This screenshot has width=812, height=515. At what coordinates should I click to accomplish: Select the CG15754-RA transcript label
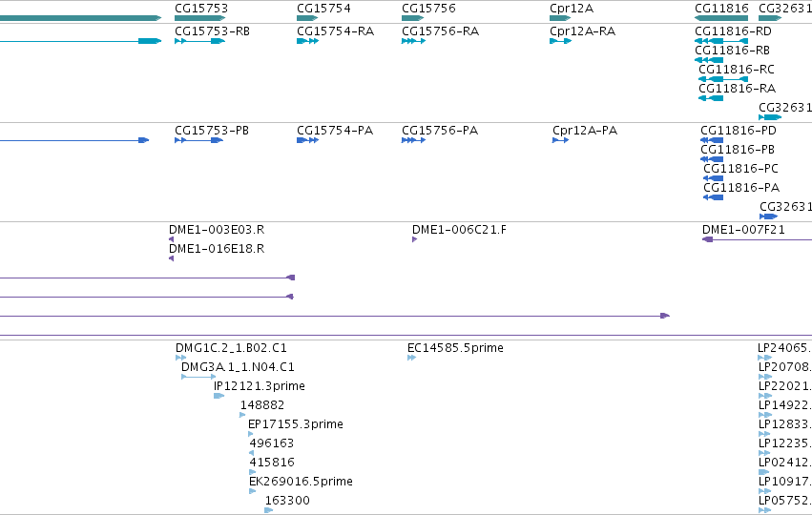336,31
